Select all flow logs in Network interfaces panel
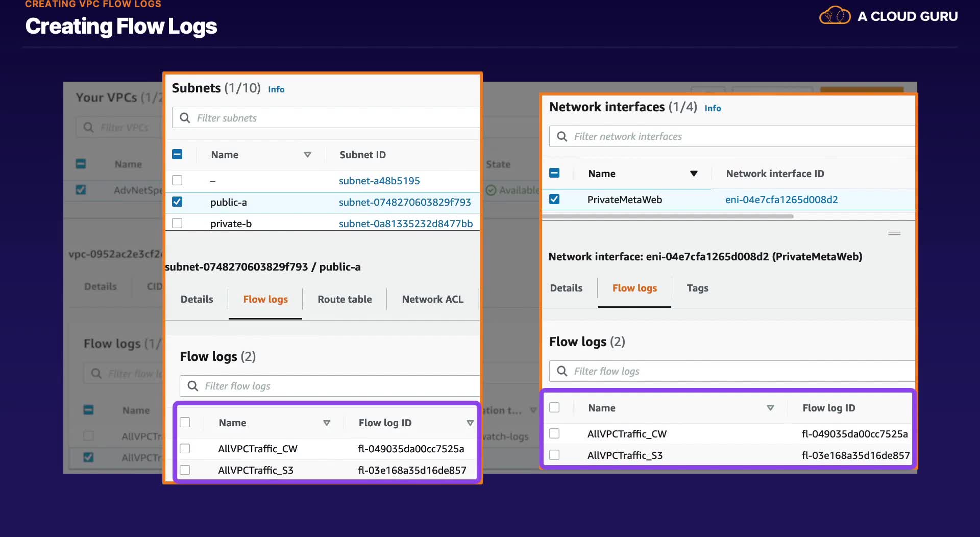Screen dimensions: 980x537 (554, 407)
